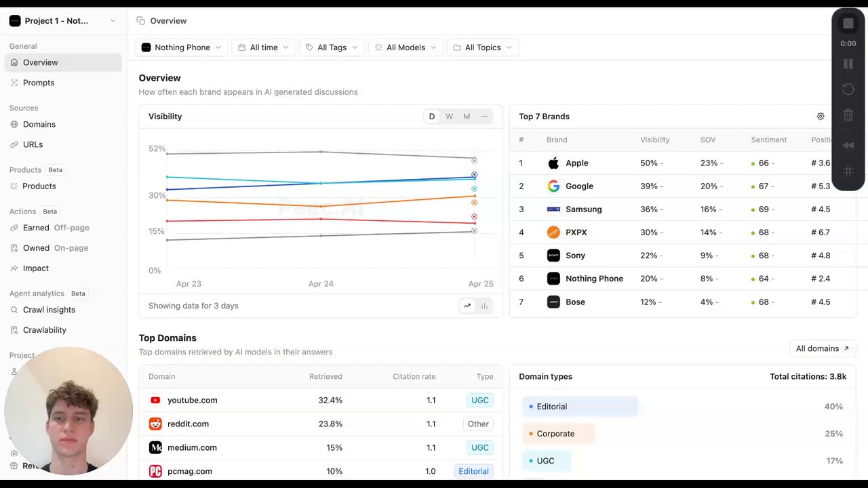Open Top 7 Brands settings gear

[x=821, y=117]
